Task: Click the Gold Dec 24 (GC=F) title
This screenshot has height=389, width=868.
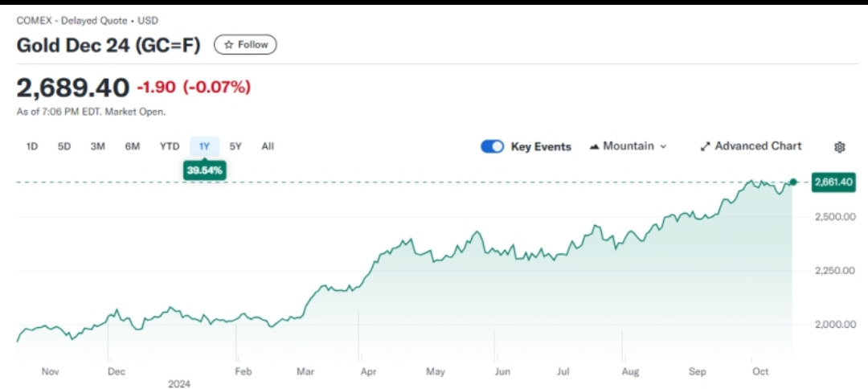Action: click(x=108, y=45)
